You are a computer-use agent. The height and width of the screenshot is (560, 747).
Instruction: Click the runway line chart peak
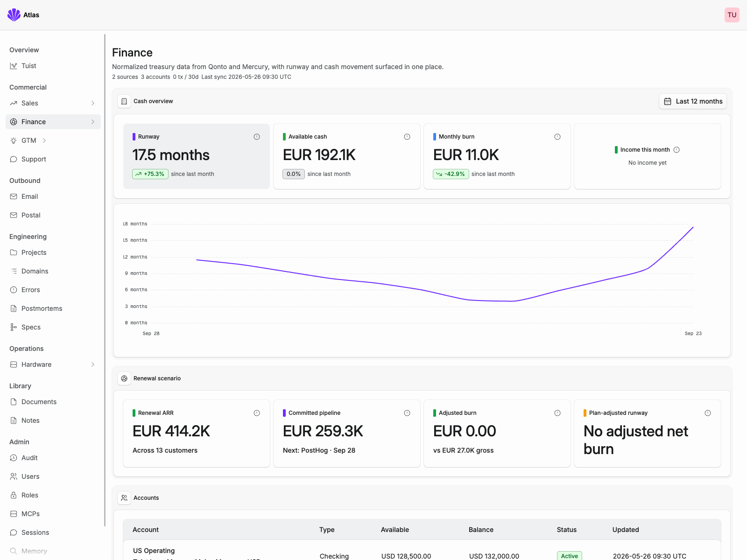693,227
